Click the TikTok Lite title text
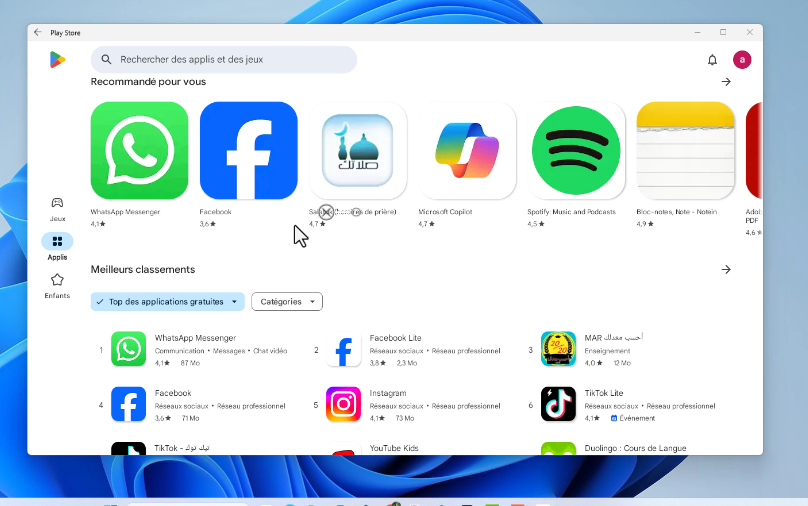Viewport: 808px width, 506px height. [604, 393]
